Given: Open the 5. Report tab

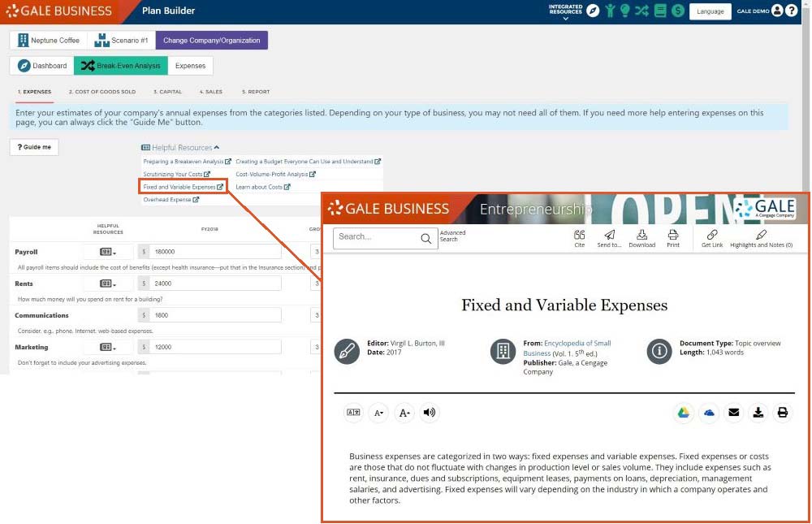Looking at the screenshot, I should pyautogui.click(x=256, y=92).
